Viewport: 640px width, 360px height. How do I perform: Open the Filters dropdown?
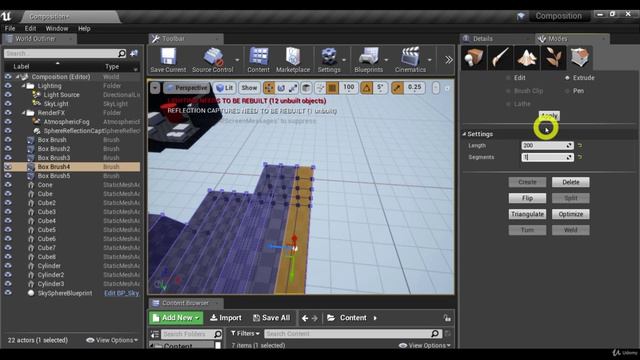point(245,333)
